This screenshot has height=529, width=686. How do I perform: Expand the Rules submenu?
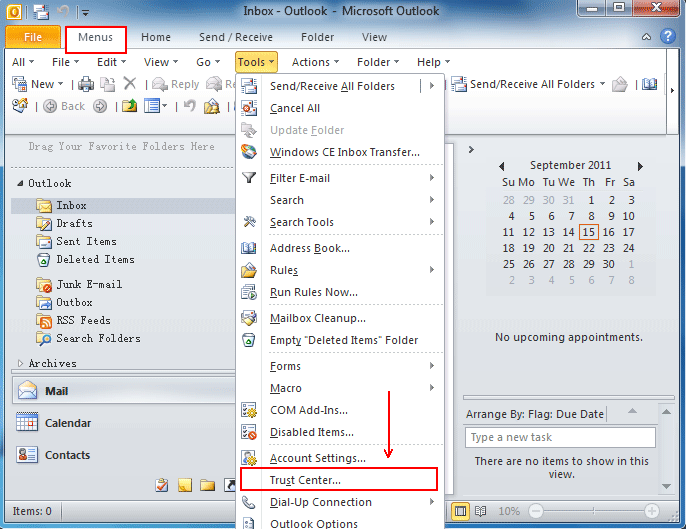click(x=340, y=270)
